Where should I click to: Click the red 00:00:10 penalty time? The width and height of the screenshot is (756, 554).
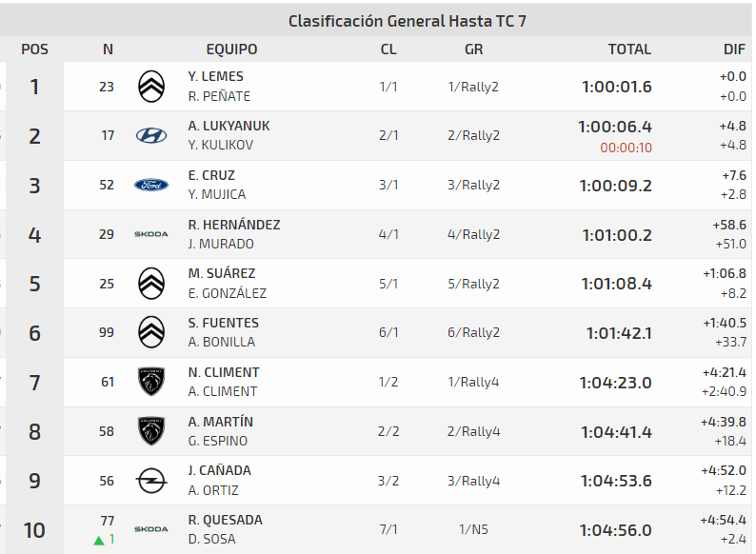pyautogui.click(x=626, y=148)
